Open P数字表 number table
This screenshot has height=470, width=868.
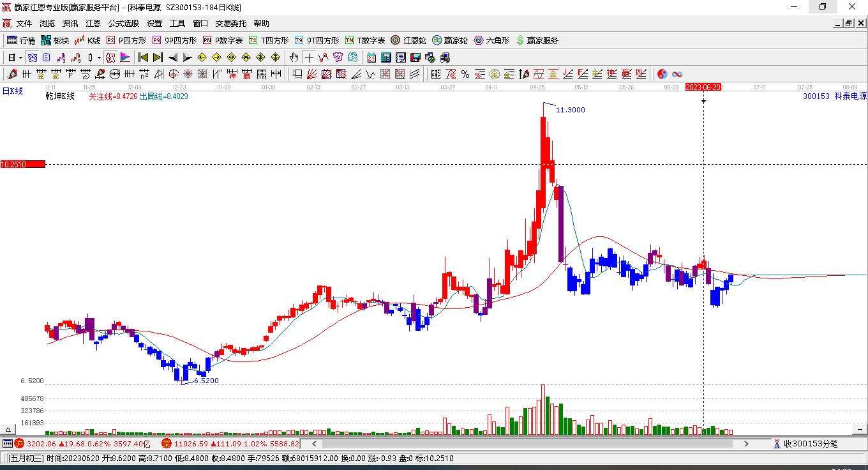coord(223,40)
